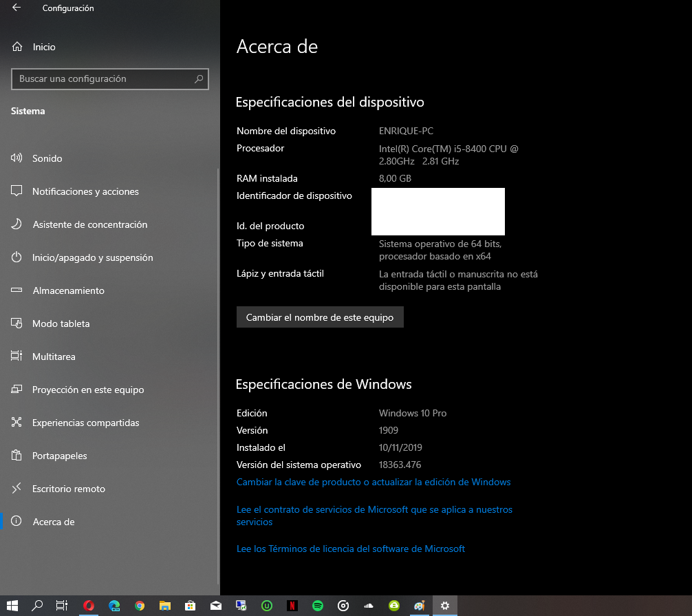Screen dimensions: 692x616
Task: Open Google Chrome from the taskbar
Action: pos(140,606)
